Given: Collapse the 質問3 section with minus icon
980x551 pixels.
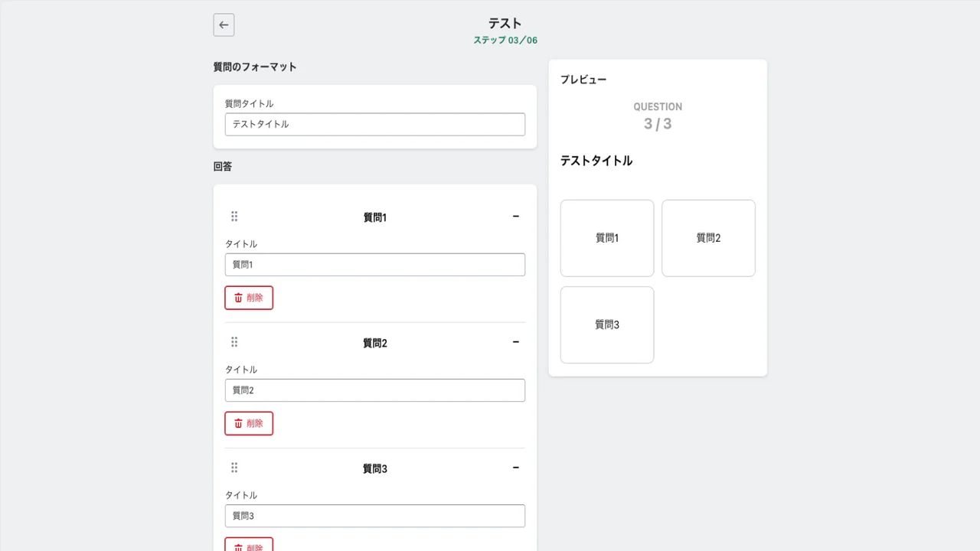Looking at the screenshot, I should coord(515,468).
